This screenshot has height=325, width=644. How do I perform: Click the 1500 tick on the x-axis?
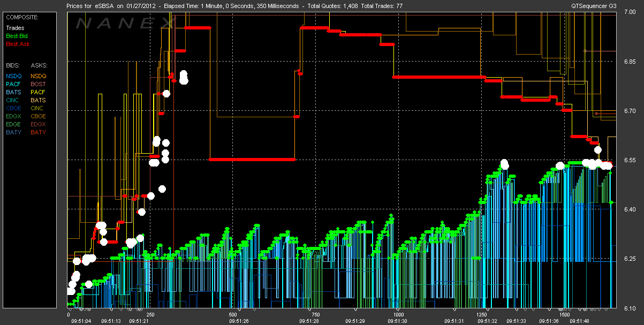[564, 315]
